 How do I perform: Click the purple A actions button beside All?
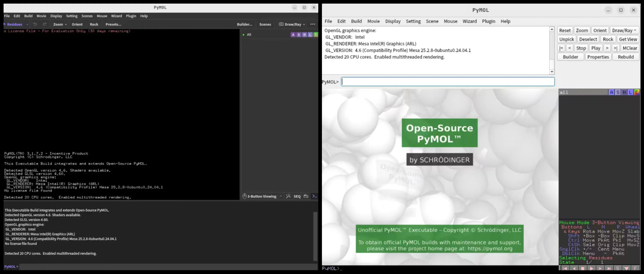coord(293,34)
